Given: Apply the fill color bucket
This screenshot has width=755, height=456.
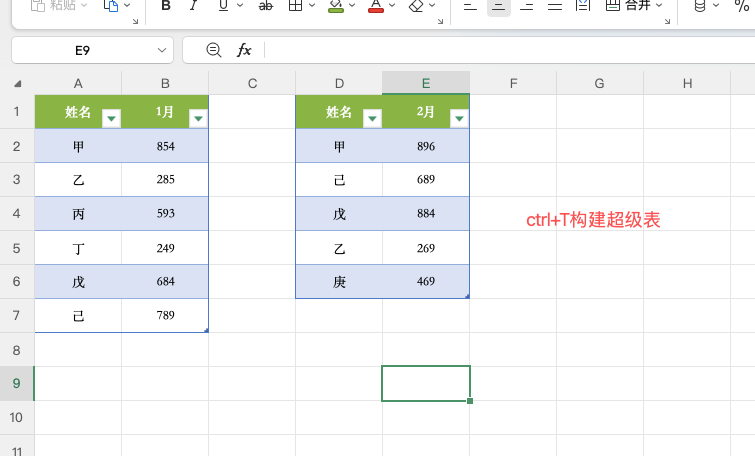Looking at the screenshot, I should (x=336, y=6).
